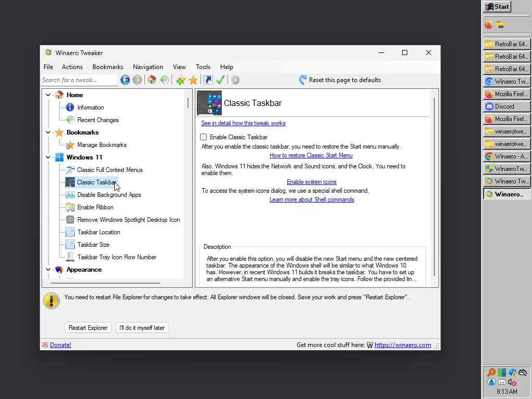The height and width of the screenshot is (399, 532).
Task: Select the Taskbar Size tweak
Action: point(94,245)
